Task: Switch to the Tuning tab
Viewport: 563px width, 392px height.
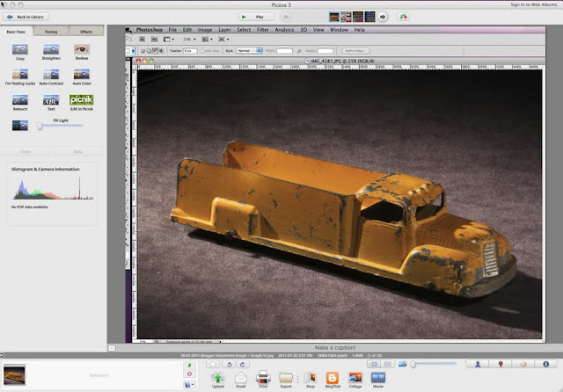Action: 52,31
